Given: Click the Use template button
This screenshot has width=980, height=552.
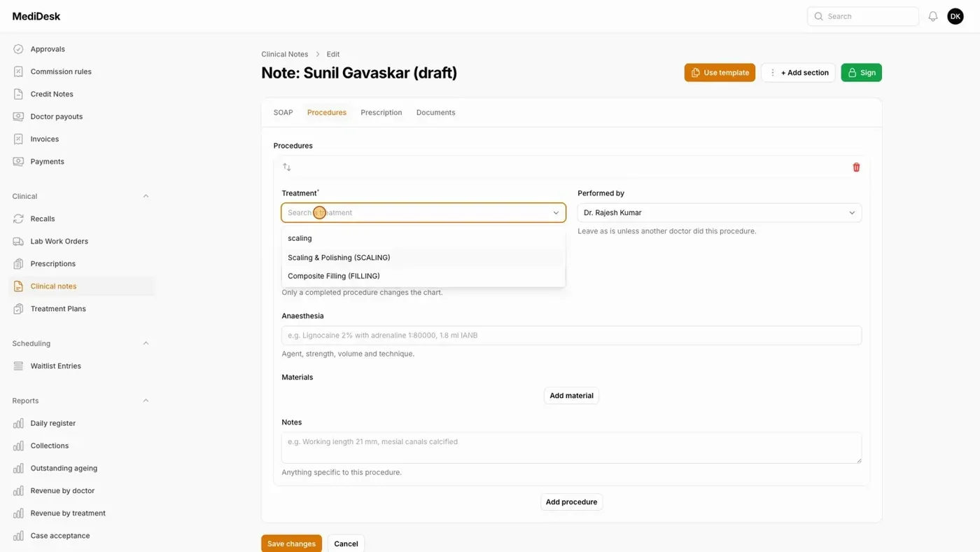Looking at the screenshot, I should tap(720, 73).
